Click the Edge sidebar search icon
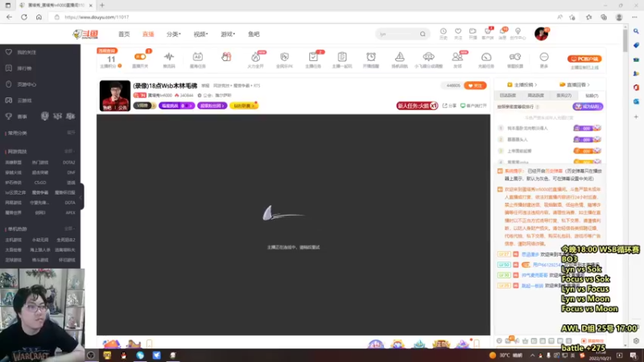 point(636,31)
